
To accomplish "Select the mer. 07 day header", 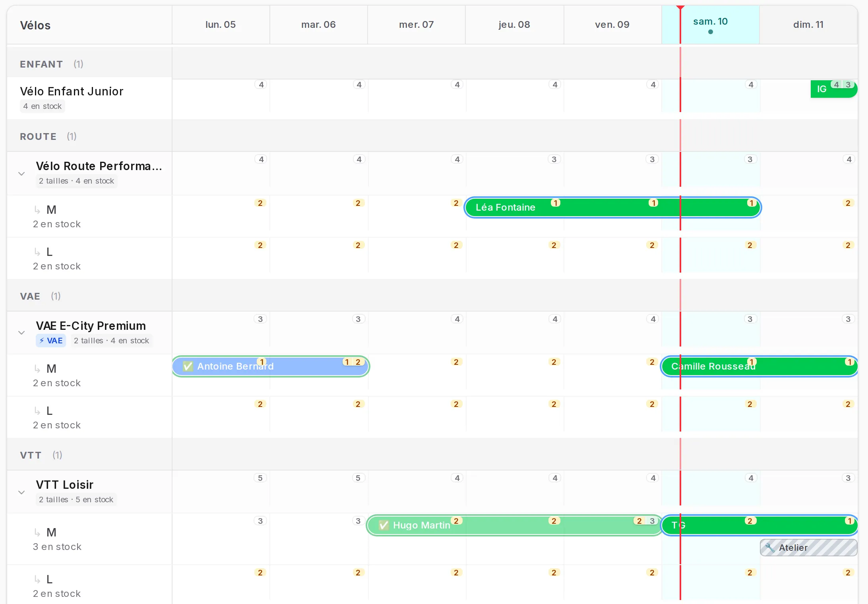I will [416, 25].
